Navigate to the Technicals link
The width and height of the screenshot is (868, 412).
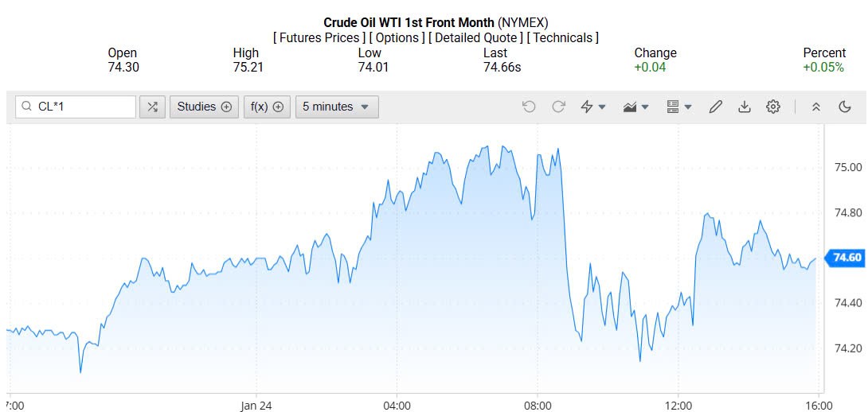tap(564, 37)
